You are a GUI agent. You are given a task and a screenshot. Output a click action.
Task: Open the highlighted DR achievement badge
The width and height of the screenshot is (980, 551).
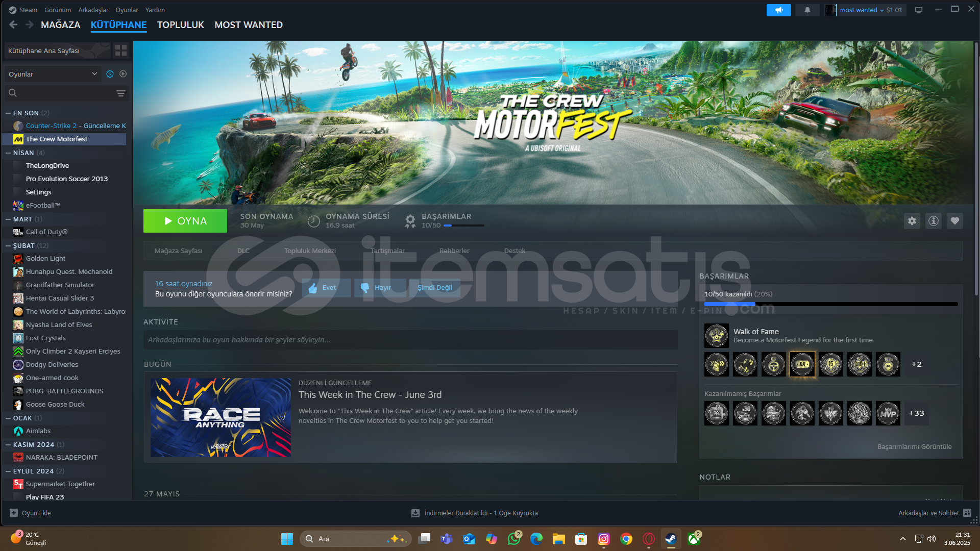click(802, 364)
